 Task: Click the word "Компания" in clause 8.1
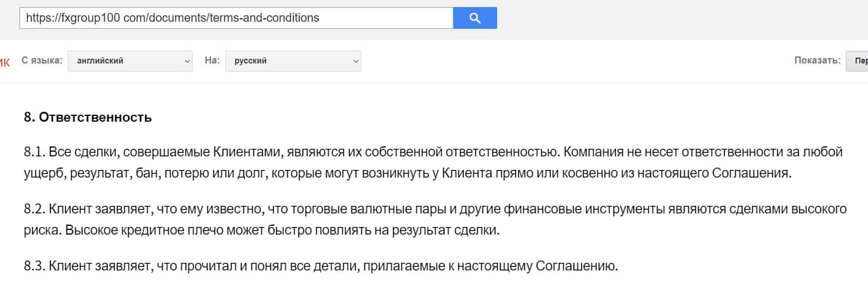(589, 152)
